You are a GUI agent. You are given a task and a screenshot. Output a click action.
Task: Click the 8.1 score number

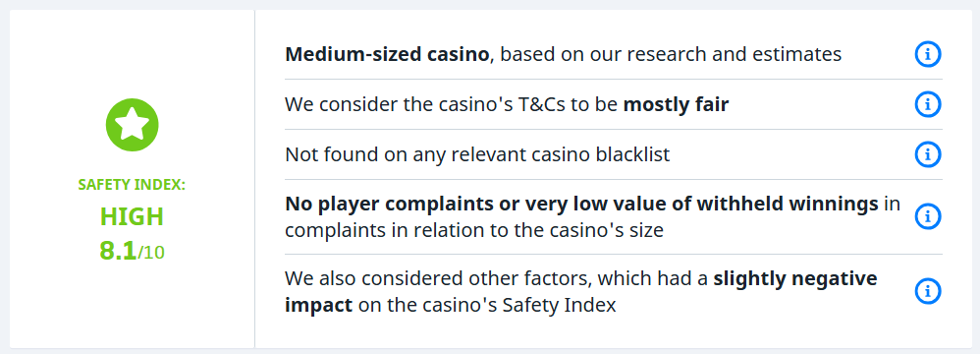118,252
